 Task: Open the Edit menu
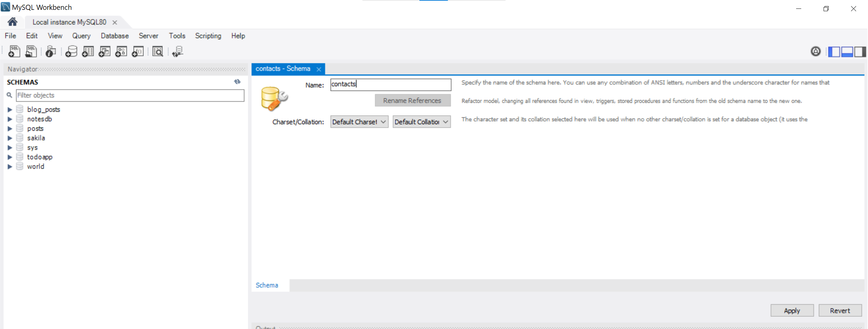pyautogui.click(x=32, y=36)
